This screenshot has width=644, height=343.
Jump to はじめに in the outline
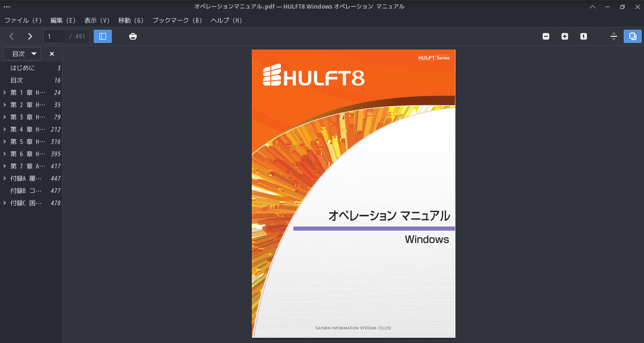point(31,68)
